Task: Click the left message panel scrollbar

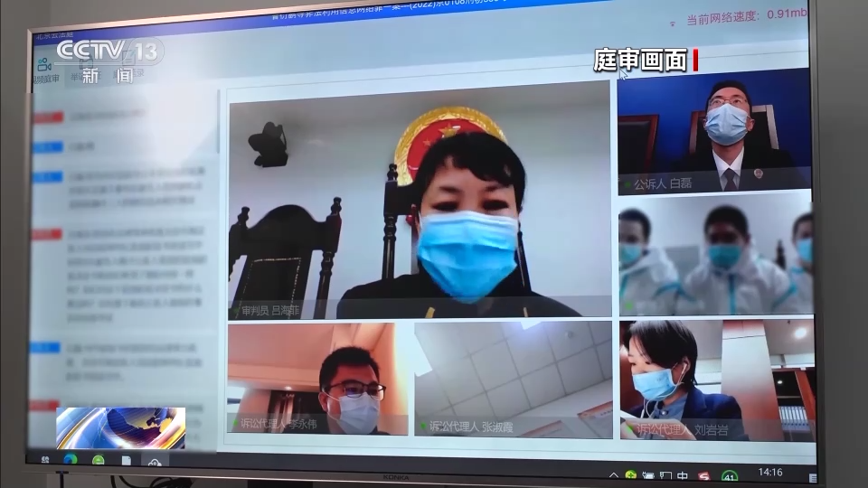Action: tap(217, 122)
